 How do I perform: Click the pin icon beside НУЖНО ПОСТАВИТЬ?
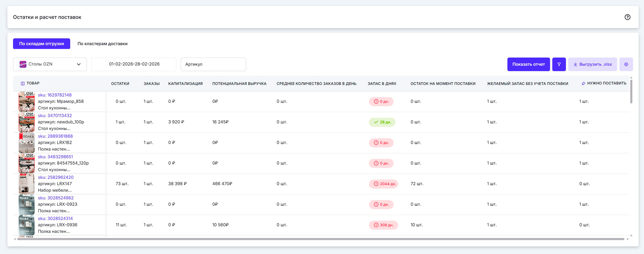coord(583,84)
